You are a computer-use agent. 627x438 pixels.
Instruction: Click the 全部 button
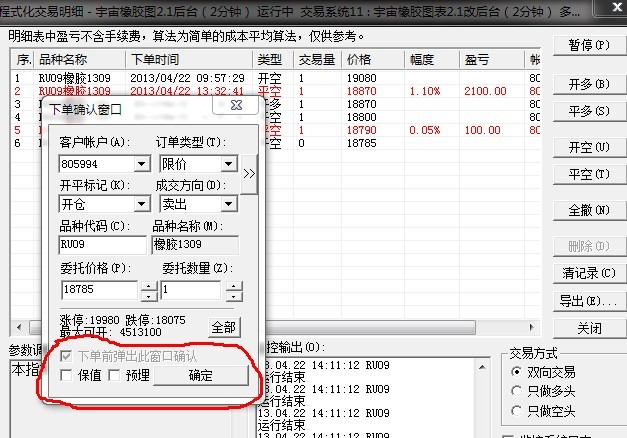click(224, 328)
